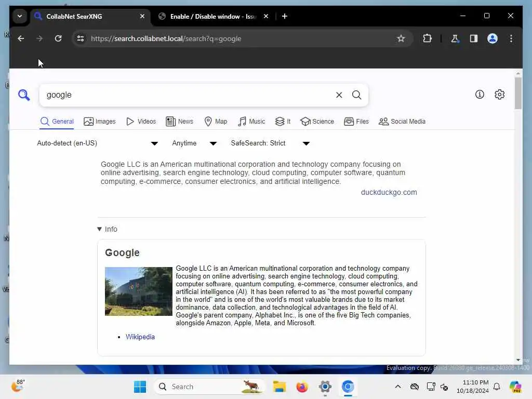Switch to Social Media category
The height and width of the screenshot is (399, 532).
coord(402,122)
